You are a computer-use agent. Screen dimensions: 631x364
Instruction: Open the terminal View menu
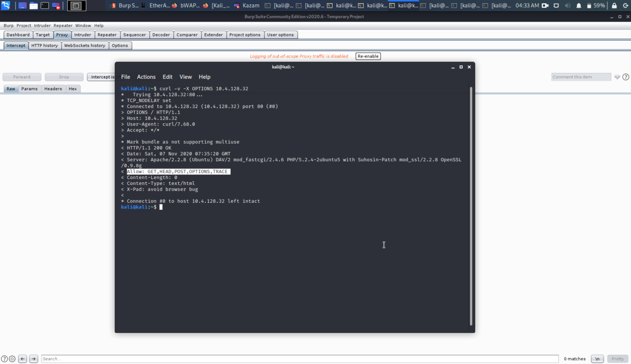tap(186, 77)
